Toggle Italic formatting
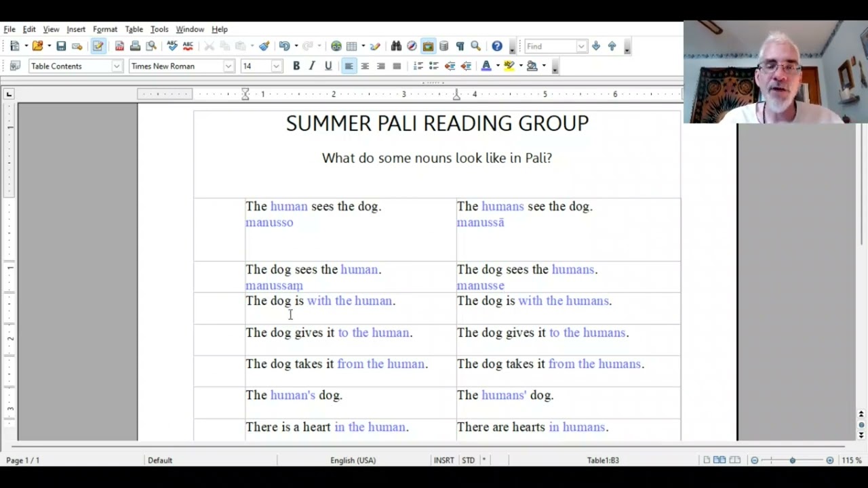Screen dimensions: 868x488 [312, 66]
